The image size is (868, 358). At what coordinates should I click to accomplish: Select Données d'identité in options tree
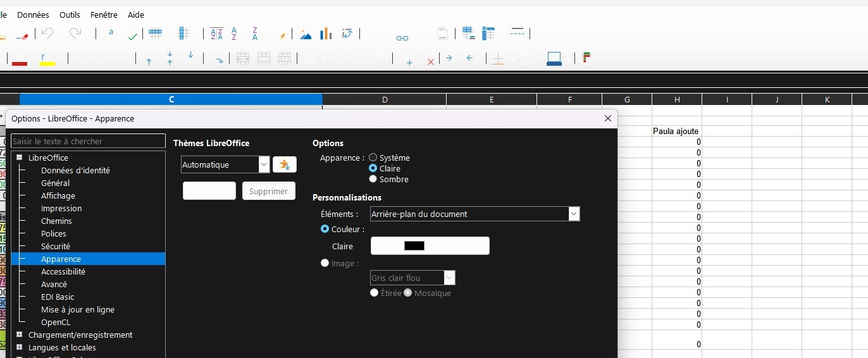point(75,170)
